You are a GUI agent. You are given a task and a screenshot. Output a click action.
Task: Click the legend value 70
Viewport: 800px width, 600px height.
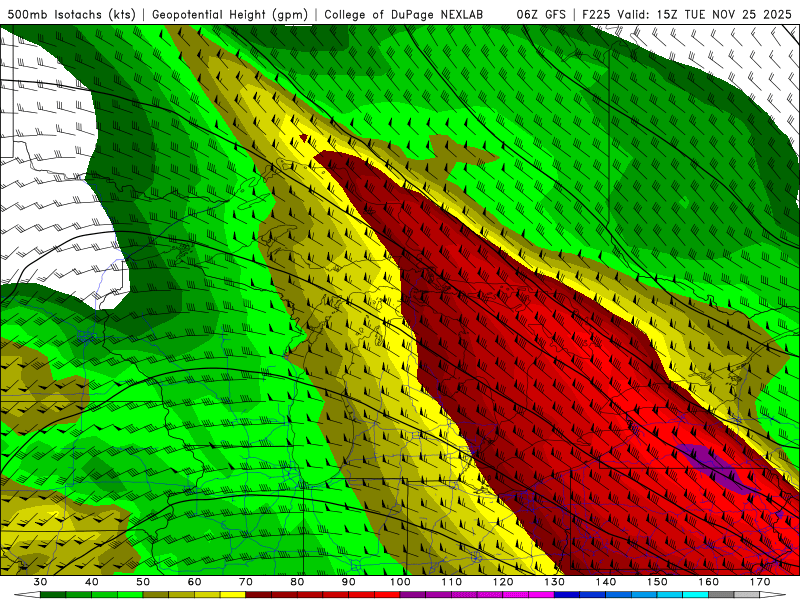coord(246,582)
